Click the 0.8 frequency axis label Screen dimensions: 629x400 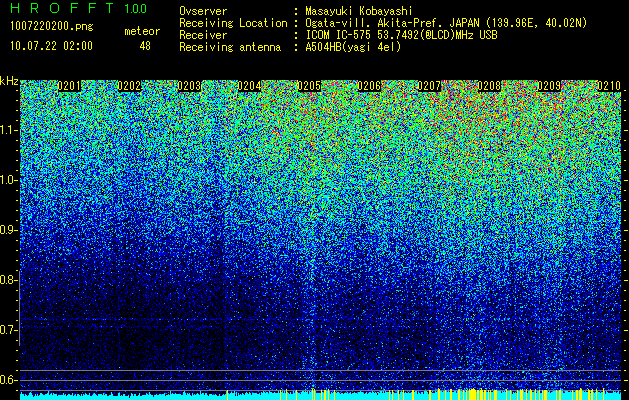pyautogui.click(x=9, y=280)
